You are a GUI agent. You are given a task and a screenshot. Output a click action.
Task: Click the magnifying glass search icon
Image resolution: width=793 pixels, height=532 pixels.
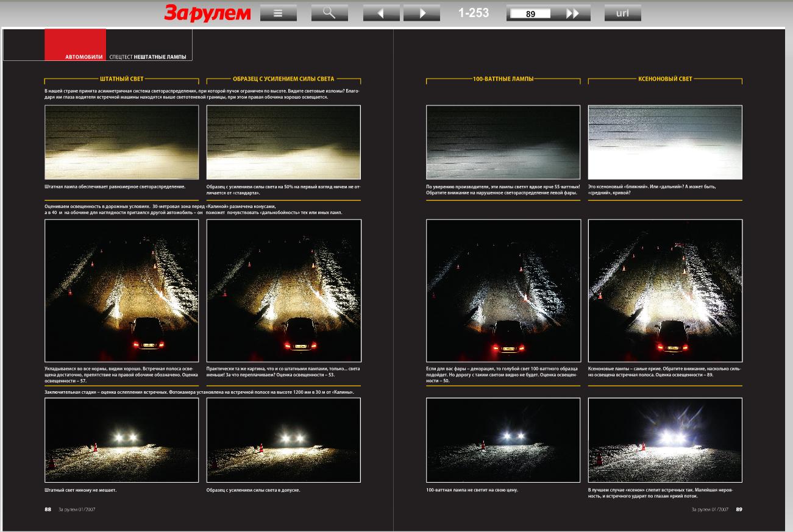pos(329,13)
